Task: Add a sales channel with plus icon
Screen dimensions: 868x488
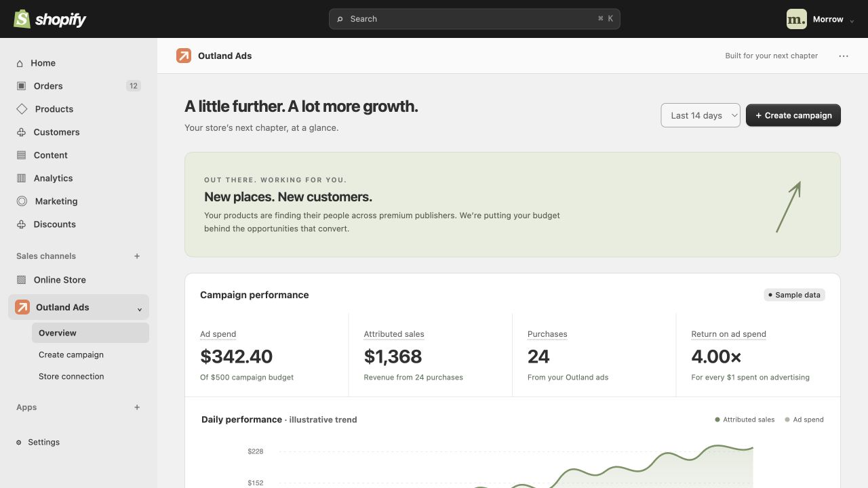Action: (x=137, y=256)
